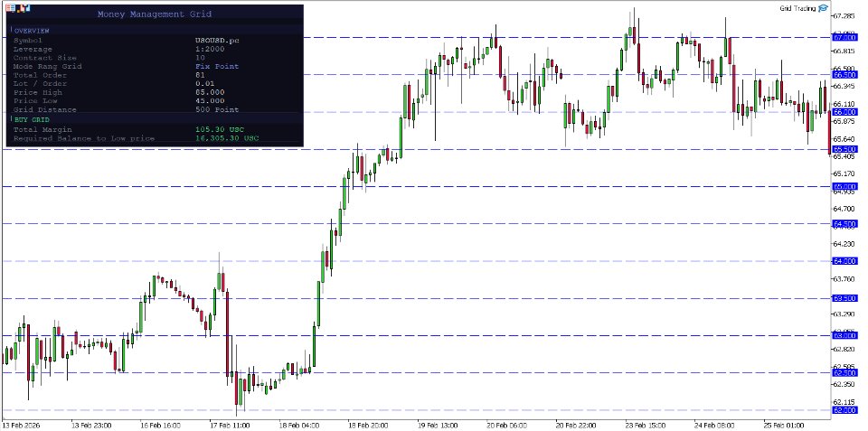This screenshot has height=431, width=868.
Task: Click the 64.230 price scale label
Action: point(844,244)
